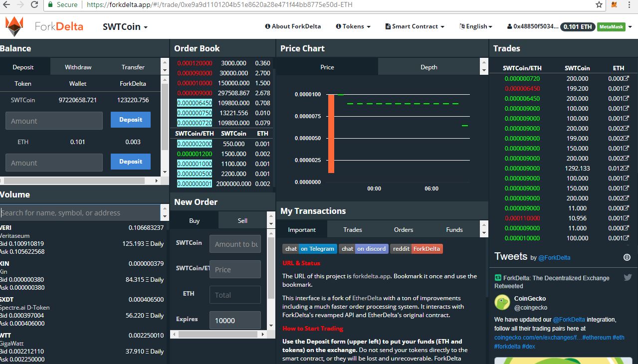Select the Price chart tab
This screenshot has height=364, width=638.
(327, 67)
